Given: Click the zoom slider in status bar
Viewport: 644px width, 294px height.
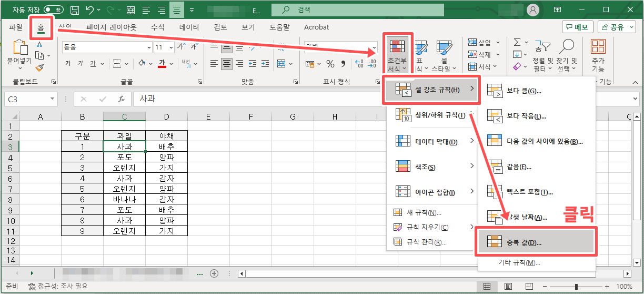Looking at the screenshot, I should click(x=577, y=287).
